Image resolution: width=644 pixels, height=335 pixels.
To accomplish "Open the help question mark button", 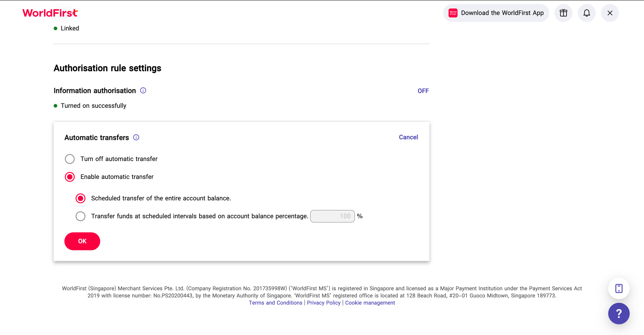I will pos(619,313).
